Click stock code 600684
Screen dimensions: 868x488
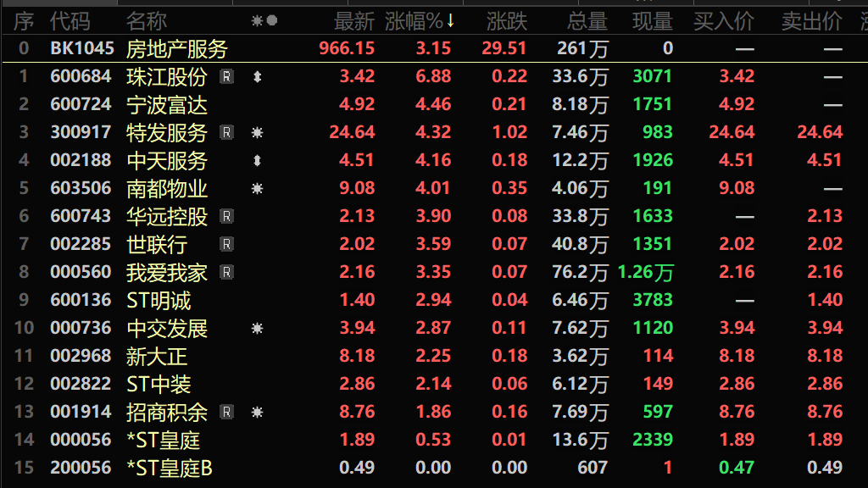pyautogui.click(x=81, y=76)
